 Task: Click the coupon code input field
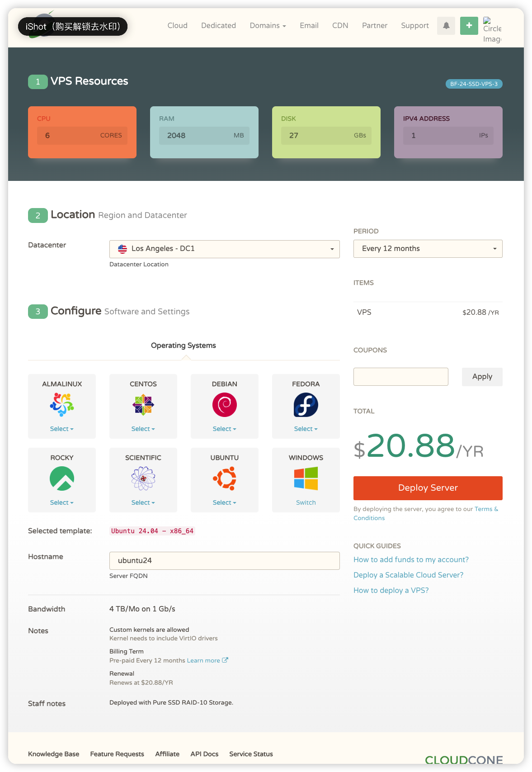click(x=400, y=377)
